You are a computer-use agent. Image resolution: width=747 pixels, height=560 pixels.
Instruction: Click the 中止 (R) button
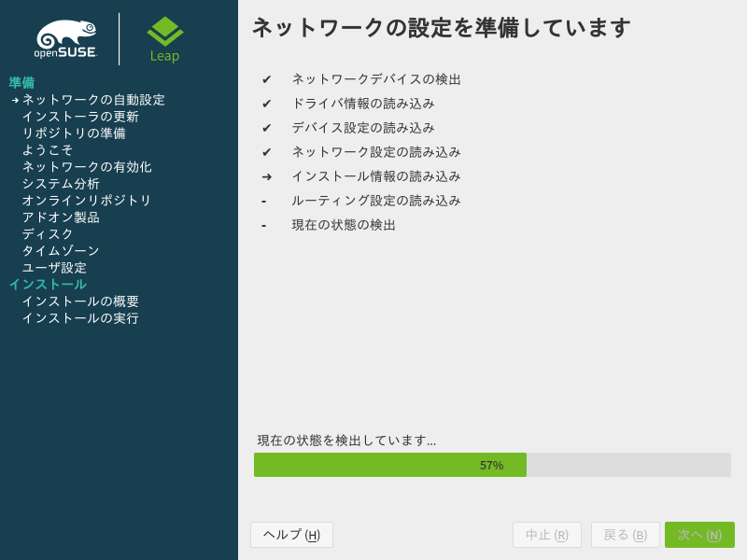tap(547, 535)
